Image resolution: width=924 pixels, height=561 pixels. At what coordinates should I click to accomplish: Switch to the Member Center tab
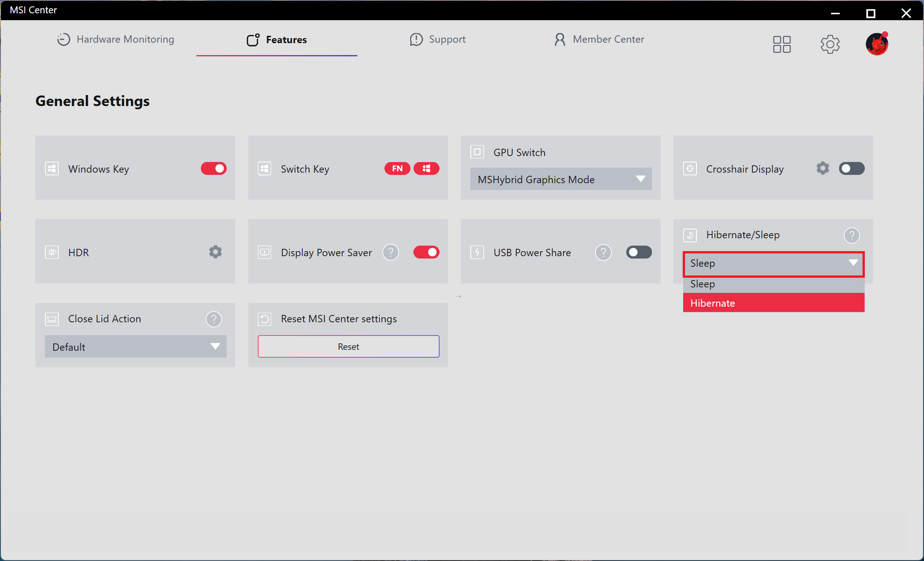(x=599, y=39)
